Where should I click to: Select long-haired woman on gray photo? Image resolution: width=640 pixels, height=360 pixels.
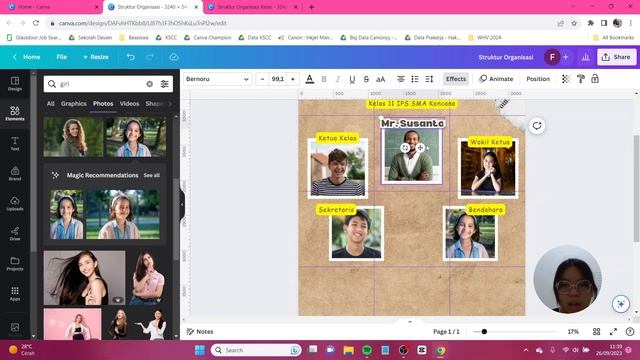click(x=84, y=278)
